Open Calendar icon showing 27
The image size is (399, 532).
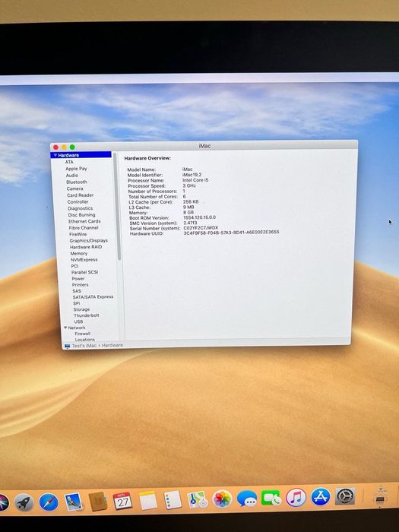coord(123,501)
